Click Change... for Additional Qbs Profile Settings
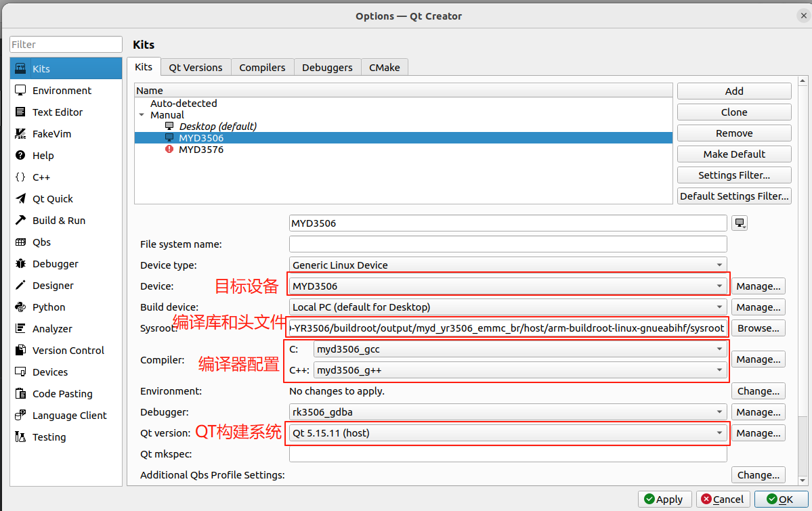 tap(758, 474)
